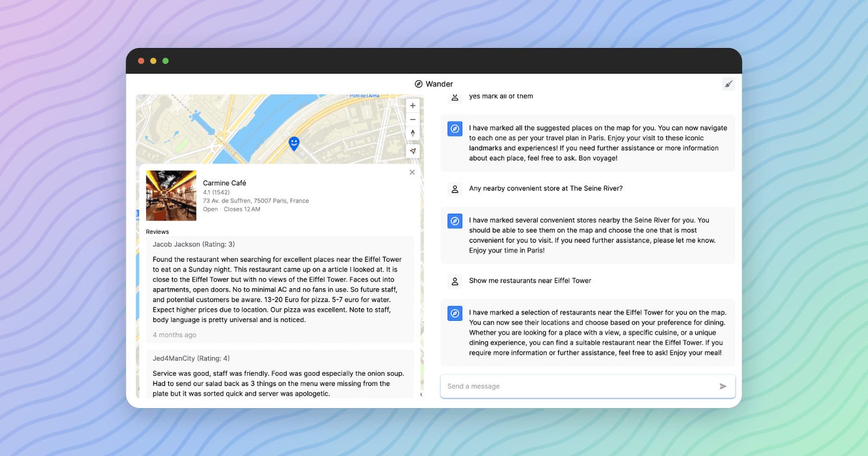This screenshot has width=868, height=456.
Task: Click assistant icon on 'Bon voyage' reply
Action: [455, 129]
